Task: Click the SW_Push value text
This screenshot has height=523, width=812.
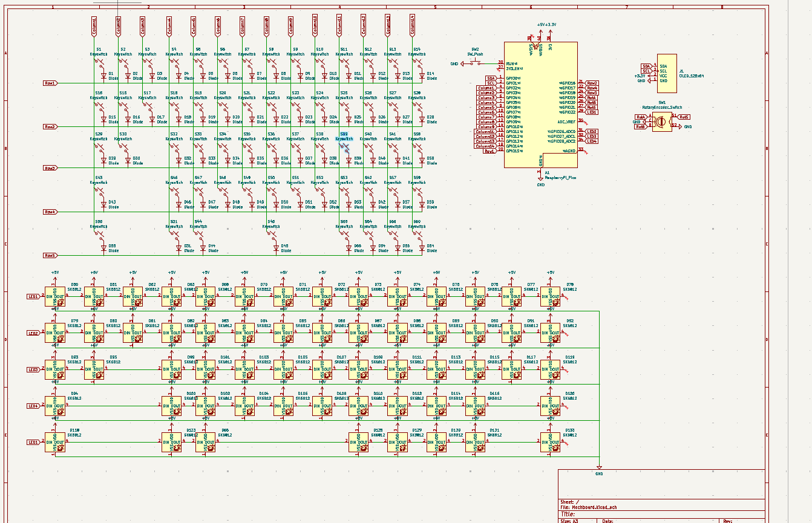Action: tap(475, 54)
